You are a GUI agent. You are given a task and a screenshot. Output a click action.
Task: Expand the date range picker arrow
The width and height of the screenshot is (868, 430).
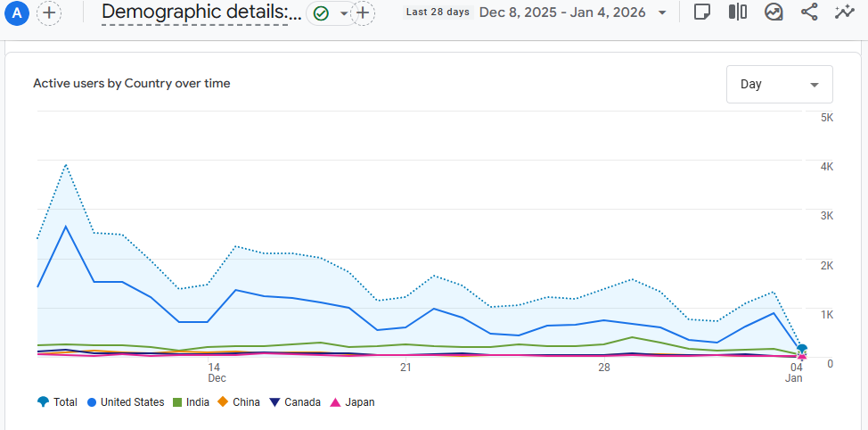click(661, 12)
